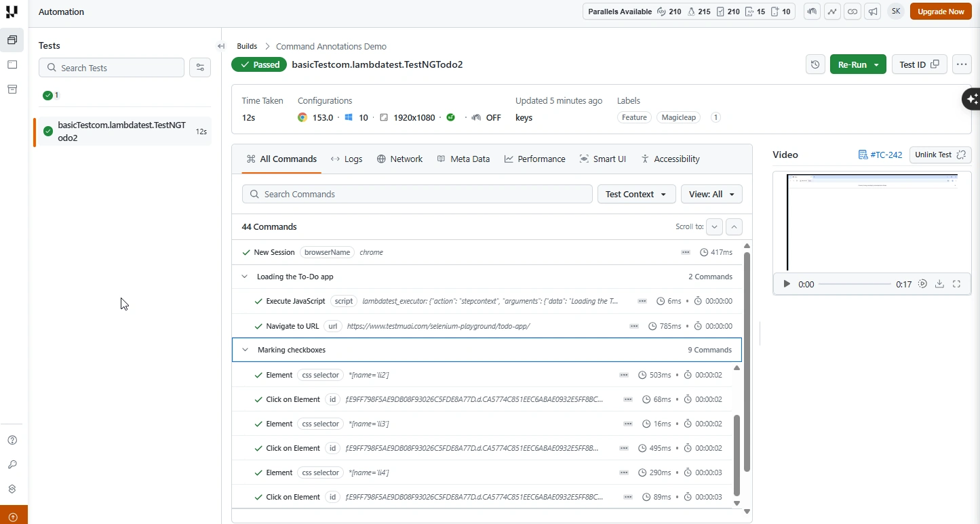Click the link chain icon in header
This screenshot has height=524, width=980.
[852, 12]
